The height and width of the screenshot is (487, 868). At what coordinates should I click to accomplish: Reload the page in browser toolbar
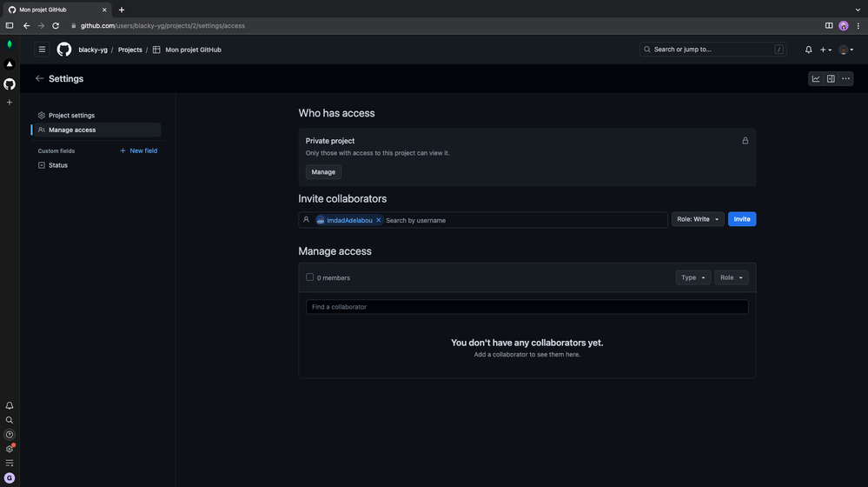coord(56,25)
